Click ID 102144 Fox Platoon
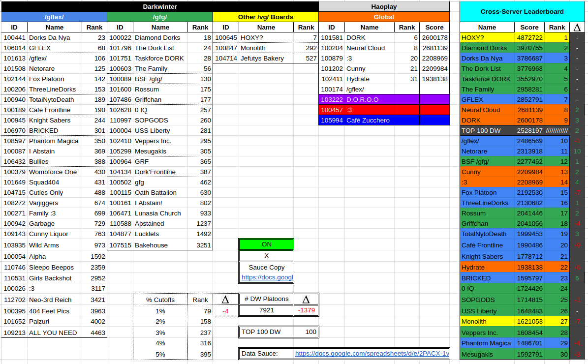 pyautogui.click(x=54, y=79)
